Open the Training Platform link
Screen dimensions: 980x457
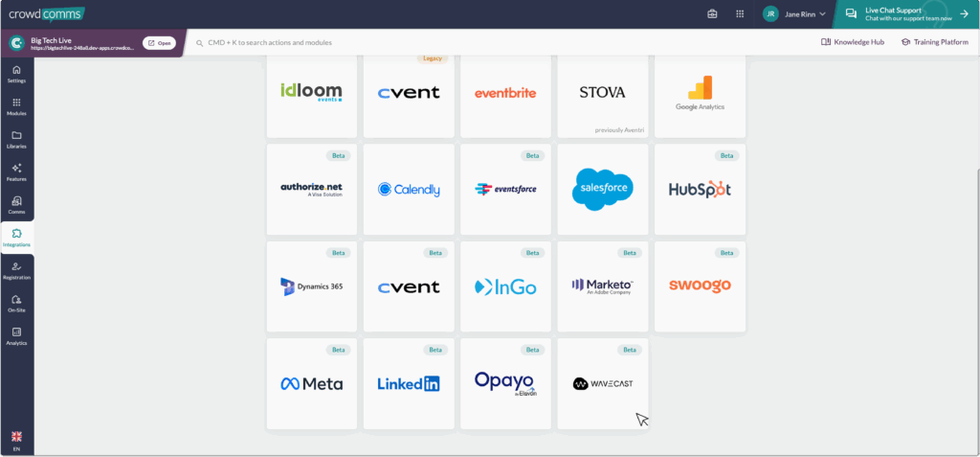[x=934, y=42]
